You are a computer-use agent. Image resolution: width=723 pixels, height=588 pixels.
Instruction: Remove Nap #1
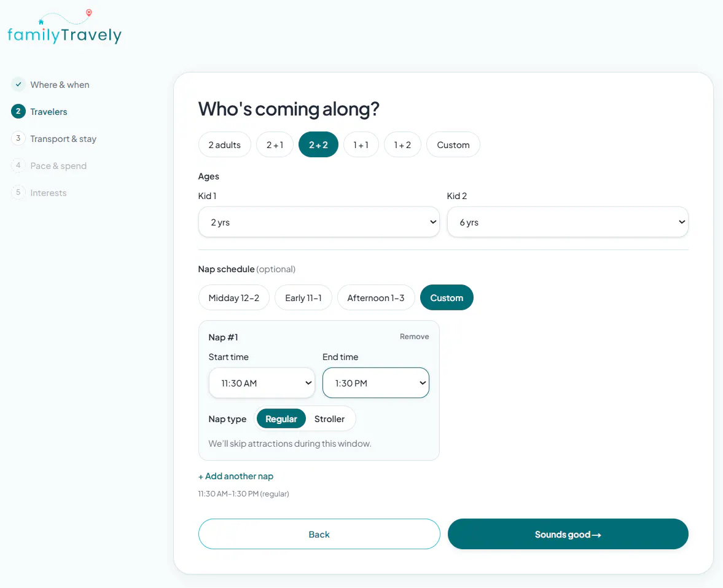tap(414, 337)
